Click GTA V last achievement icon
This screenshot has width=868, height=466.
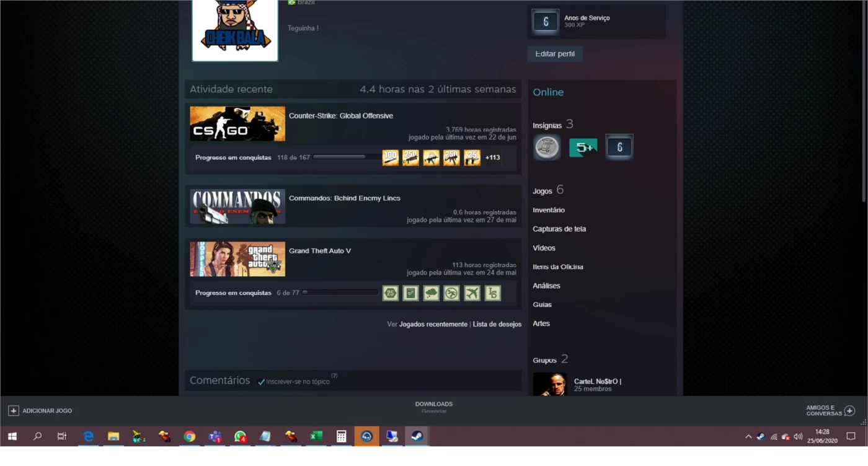pos(492,293)
